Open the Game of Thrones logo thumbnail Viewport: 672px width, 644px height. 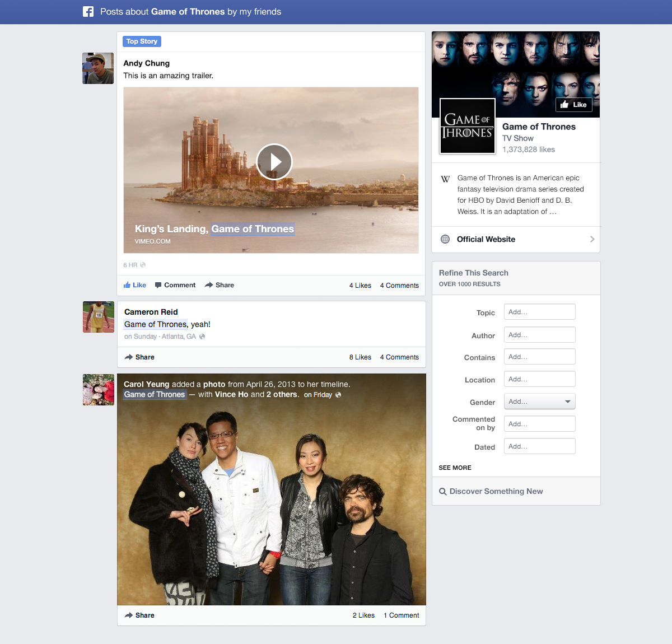[x=468, y=126]
